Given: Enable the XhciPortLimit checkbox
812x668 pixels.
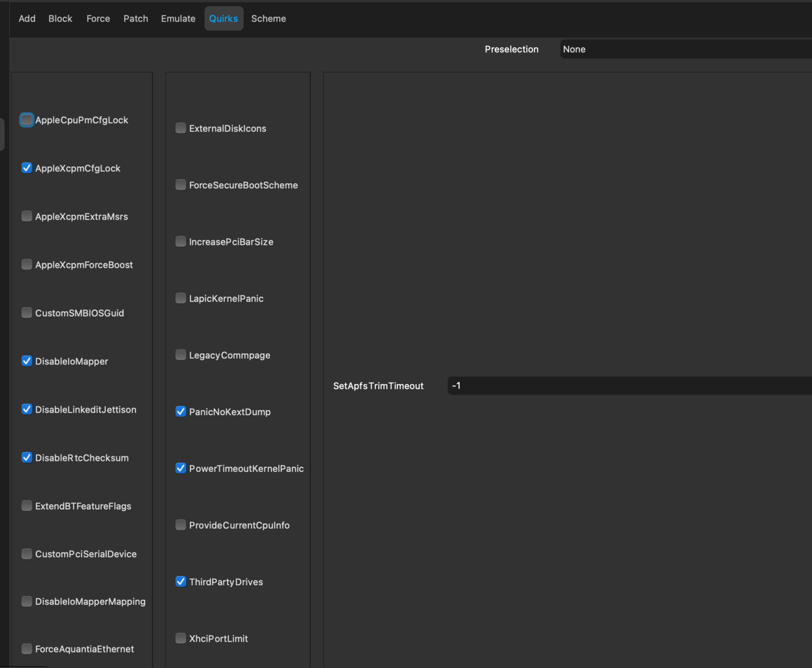Looking at the screenshot, I should (181, 638).
